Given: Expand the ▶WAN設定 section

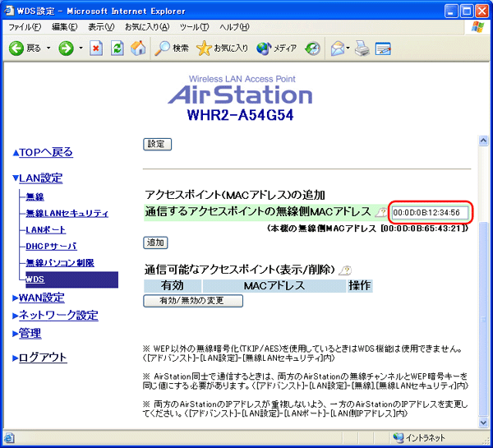Looking at the screenshot, I should [x=39, y=298].
